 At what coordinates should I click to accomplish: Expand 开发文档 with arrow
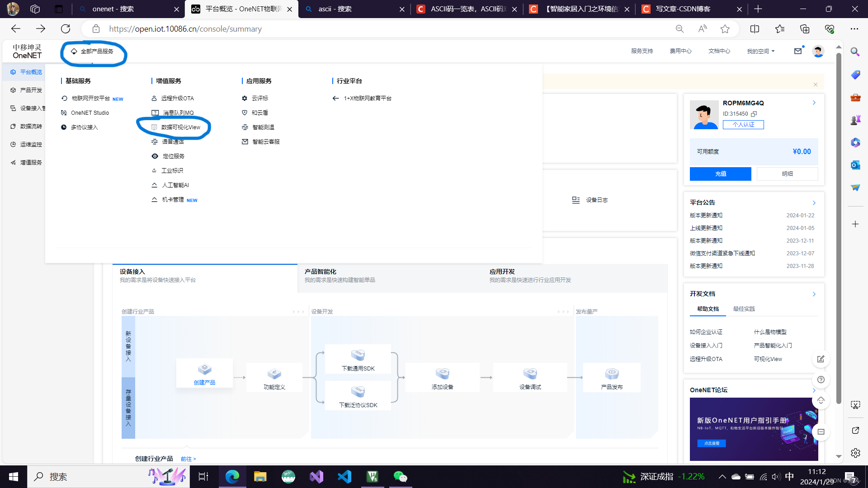[x=814, y=294]
